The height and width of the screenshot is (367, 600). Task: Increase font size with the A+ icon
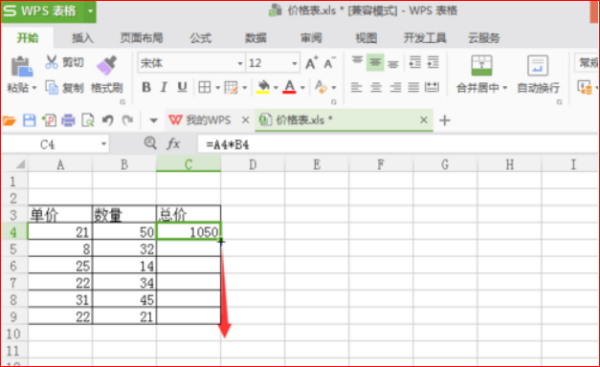(x=311, y=63)
